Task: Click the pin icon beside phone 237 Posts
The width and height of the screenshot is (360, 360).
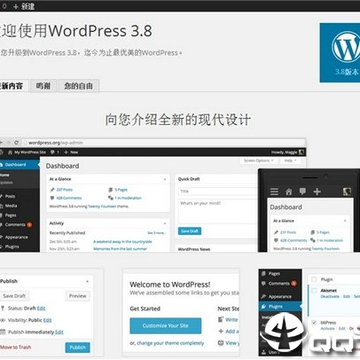Action: [x=276, y=232]
